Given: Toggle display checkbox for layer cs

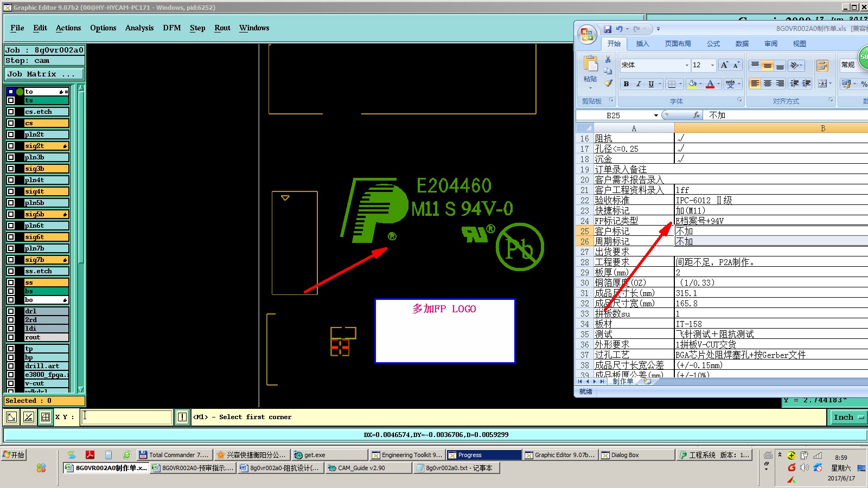Looking at the screenshot, I should click(11, 123).
